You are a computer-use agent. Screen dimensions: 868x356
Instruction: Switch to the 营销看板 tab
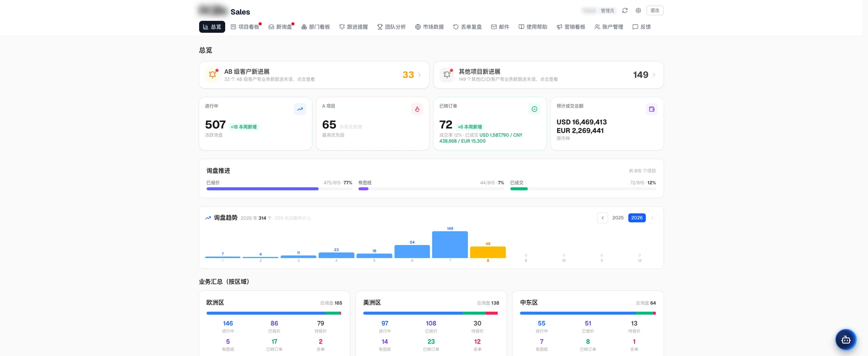click(x=571, y=27)
